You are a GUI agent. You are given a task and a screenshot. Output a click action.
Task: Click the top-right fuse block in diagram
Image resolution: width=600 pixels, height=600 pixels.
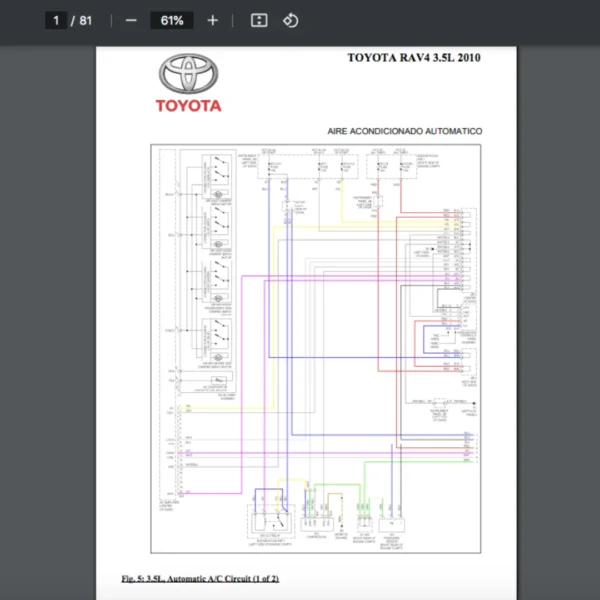pyautogui.click(x=389, y=167)
